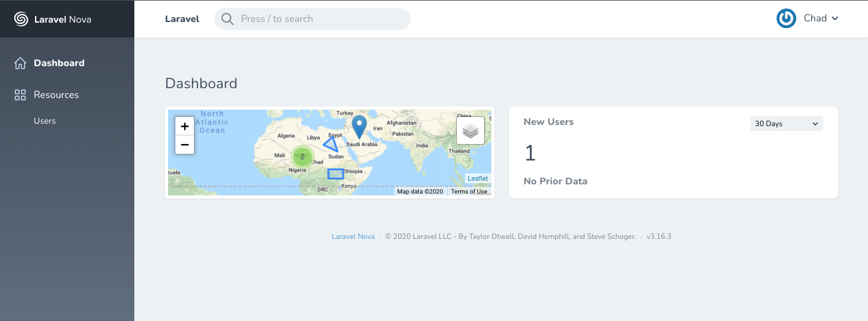Click the Laravel Nova footer link

click(353, 236)
